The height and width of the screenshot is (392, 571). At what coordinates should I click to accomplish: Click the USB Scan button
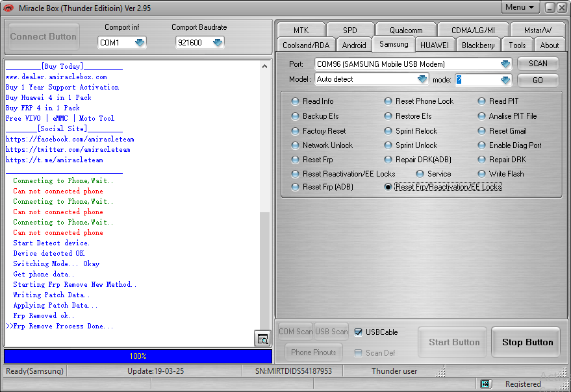(331, 331)
